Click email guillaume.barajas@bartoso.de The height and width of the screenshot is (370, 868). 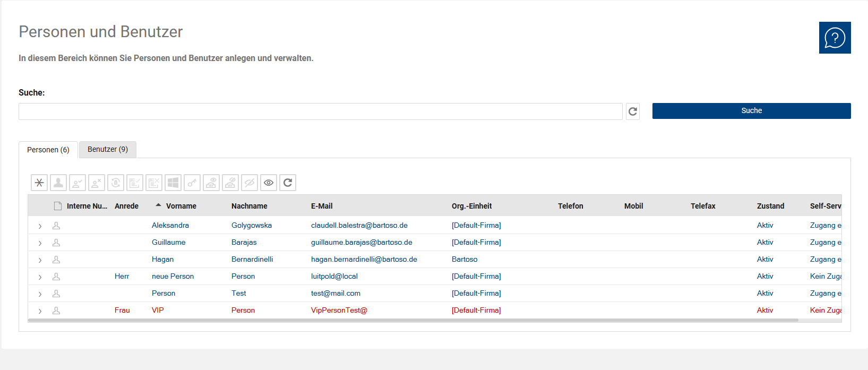[362, 242]
